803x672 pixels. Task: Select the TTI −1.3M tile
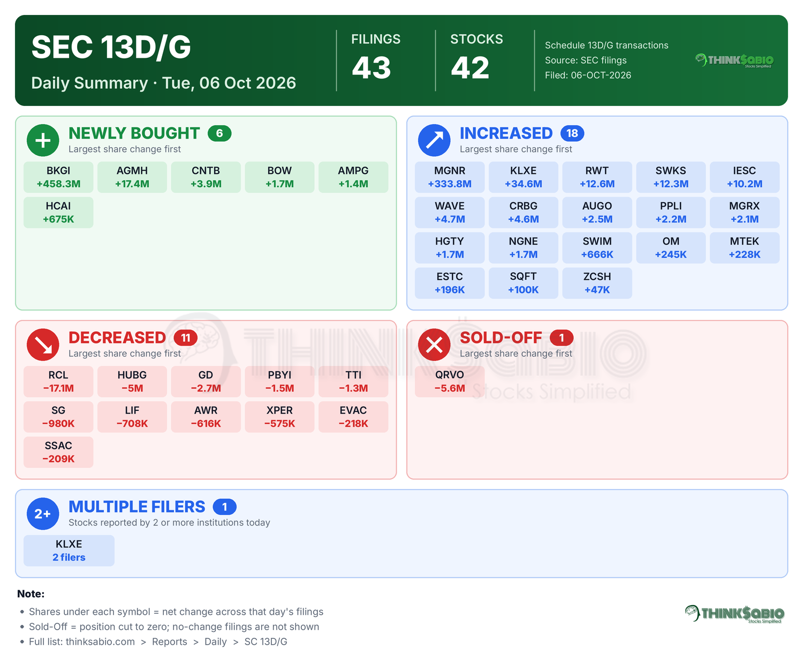353,381
